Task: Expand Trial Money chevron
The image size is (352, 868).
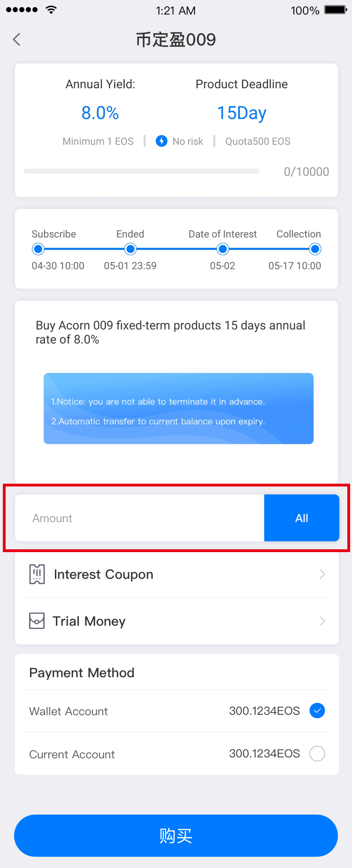Action: pos(322,621)
